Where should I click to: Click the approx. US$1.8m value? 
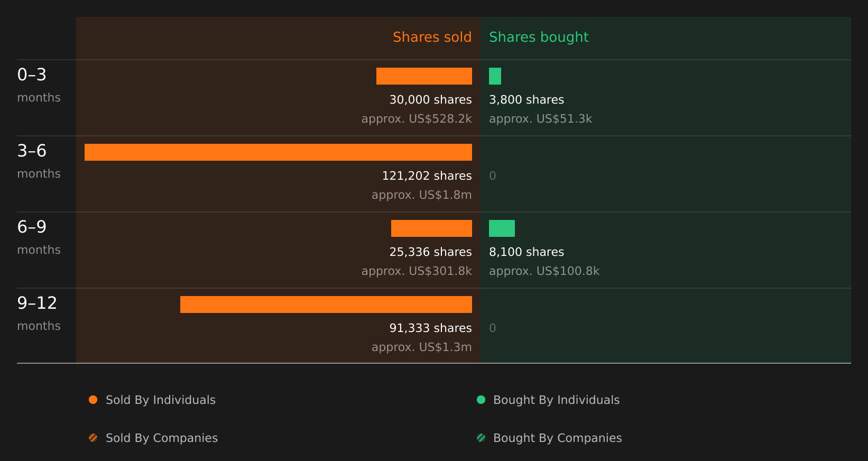(422, 195)
